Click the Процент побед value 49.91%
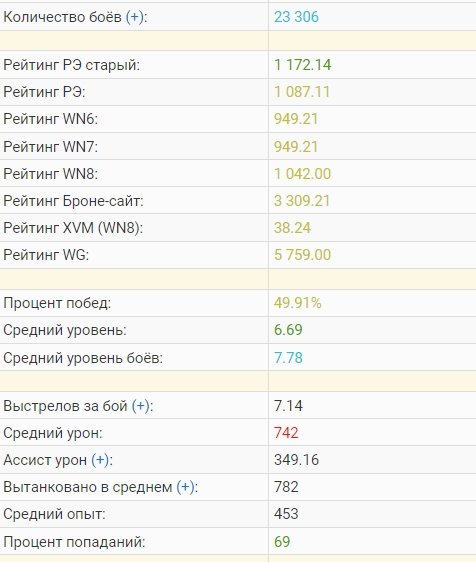This screenshot has height=562, width=476. [298, 303]
